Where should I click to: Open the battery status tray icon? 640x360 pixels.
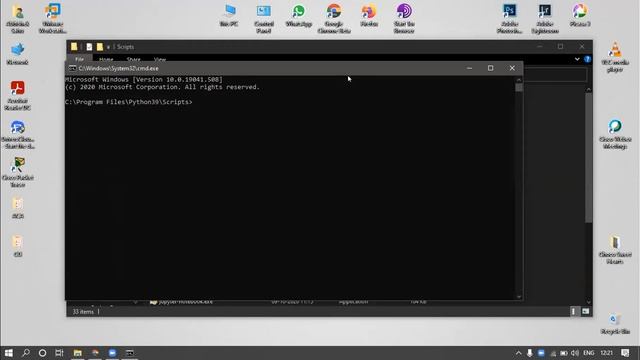click(x=564, y=353)
